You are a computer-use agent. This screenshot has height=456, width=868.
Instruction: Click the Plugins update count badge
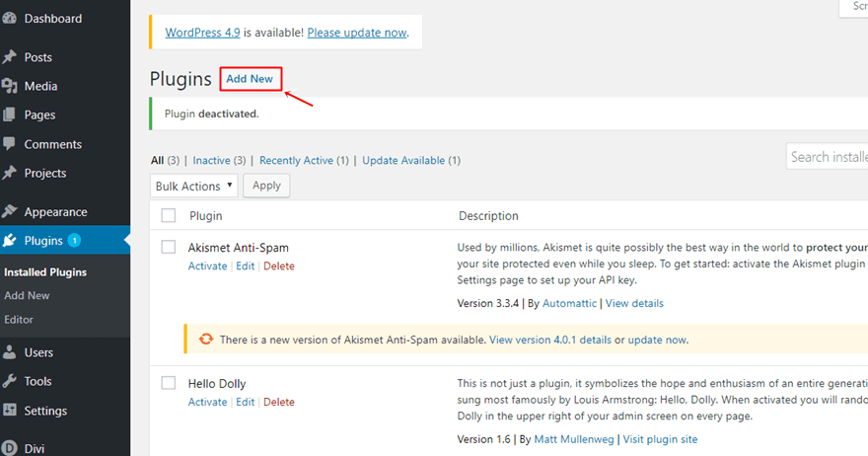(x=74, y=241)
